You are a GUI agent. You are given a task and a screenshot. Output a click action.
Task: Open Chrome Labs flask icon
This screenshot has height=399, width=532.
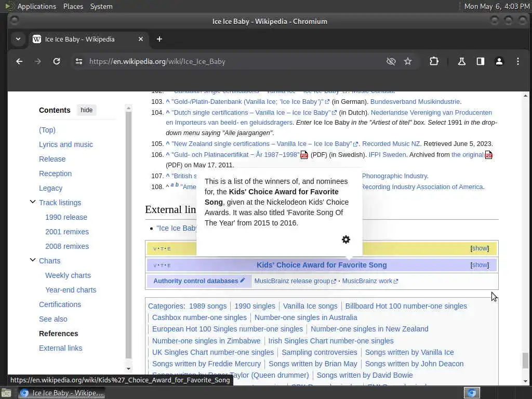[461, 61]
